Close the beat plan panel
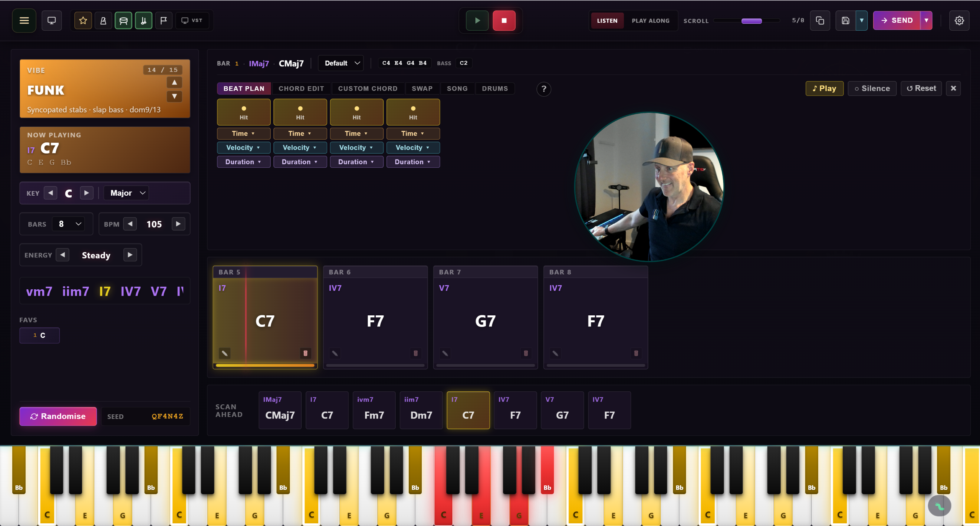 point(954,88)
